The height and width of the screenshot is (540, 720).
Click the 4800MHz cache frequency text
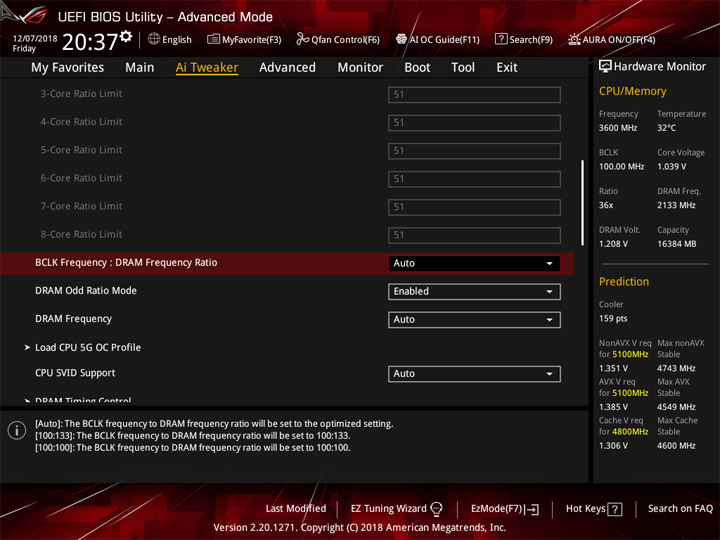click(x=629, y=432)
